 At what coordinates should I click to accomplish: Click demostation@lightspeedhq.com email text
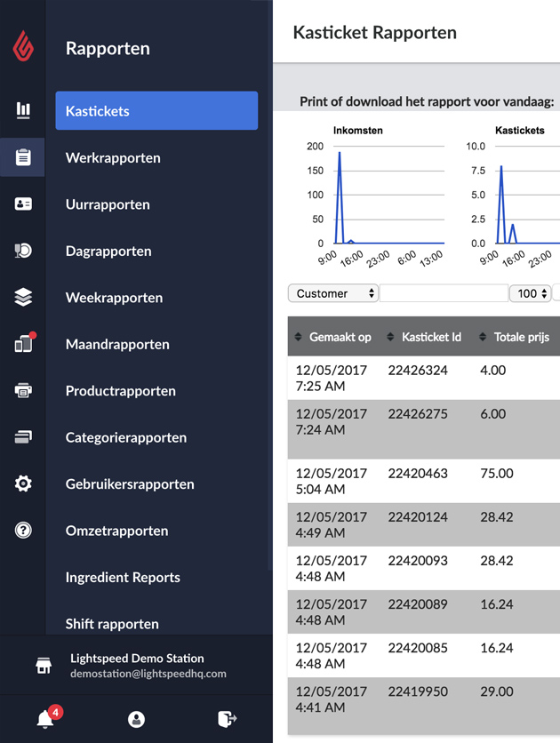coord(148,674)
